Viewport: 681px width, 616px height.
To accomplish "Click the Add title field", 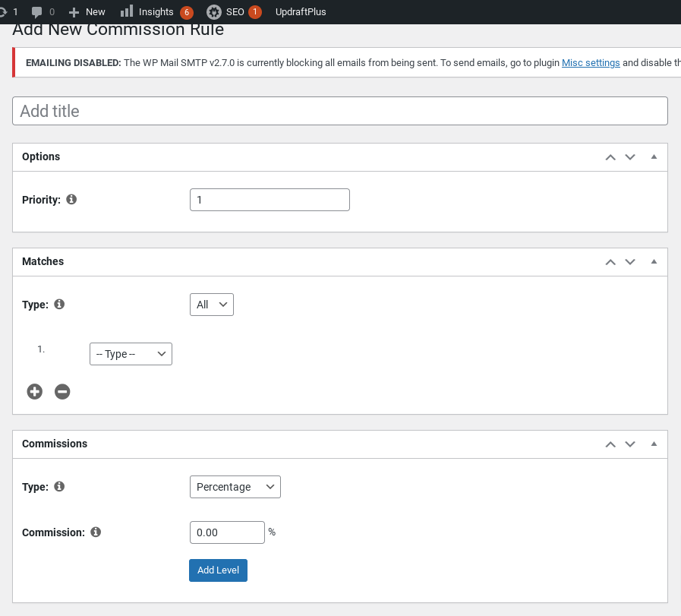I will (340, 111).
